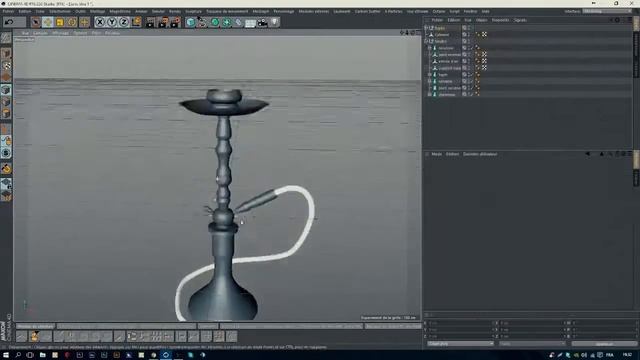Switch to Polygons mode

click(x=6, y=113)
